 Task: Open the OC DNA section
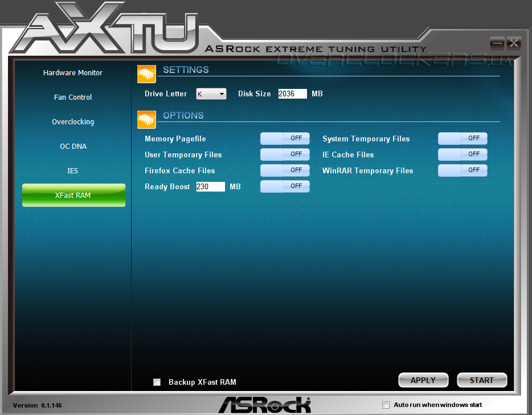point(73,147)
